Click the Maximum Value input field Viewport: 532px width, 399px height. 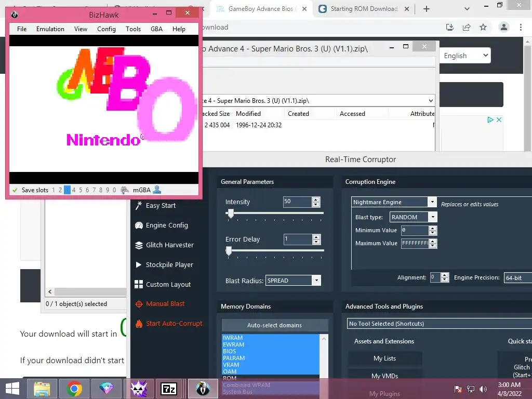point(415,243)
